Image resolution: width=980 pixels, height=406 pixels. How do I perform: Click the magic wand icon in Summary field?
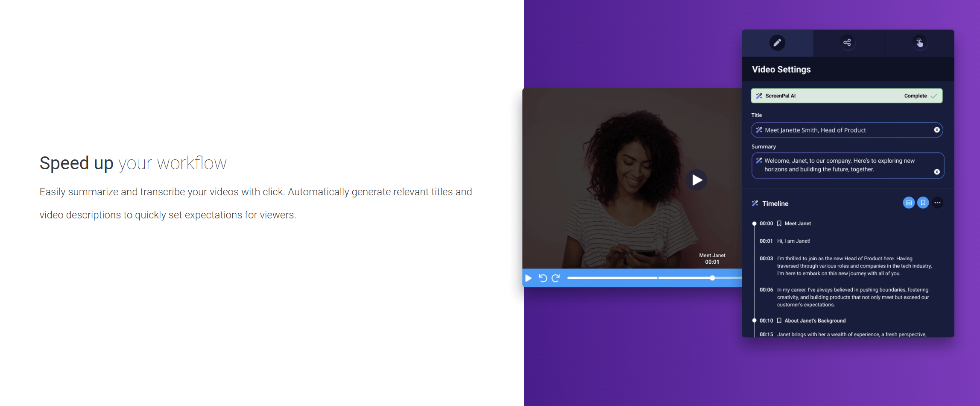[x=759, y=161]
